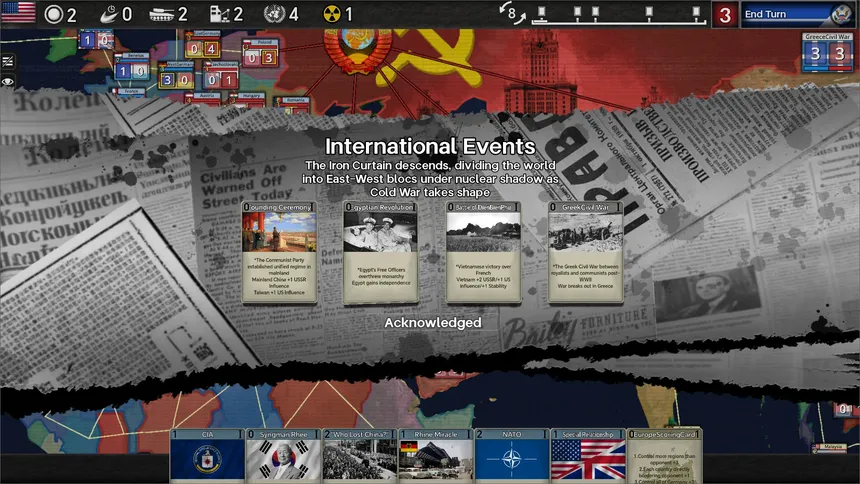Select the "Who Lost China?" card
This screenshot has height=484, width=860.
coord(359,455)
